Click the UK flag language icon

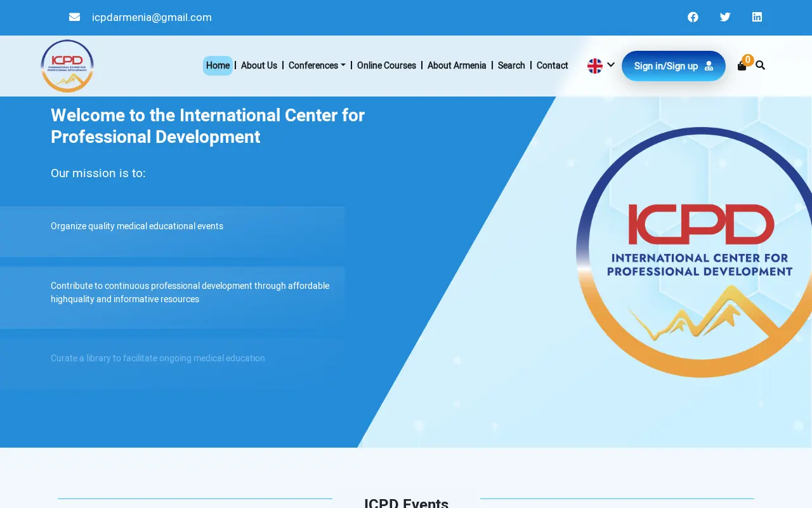[594, 65]
